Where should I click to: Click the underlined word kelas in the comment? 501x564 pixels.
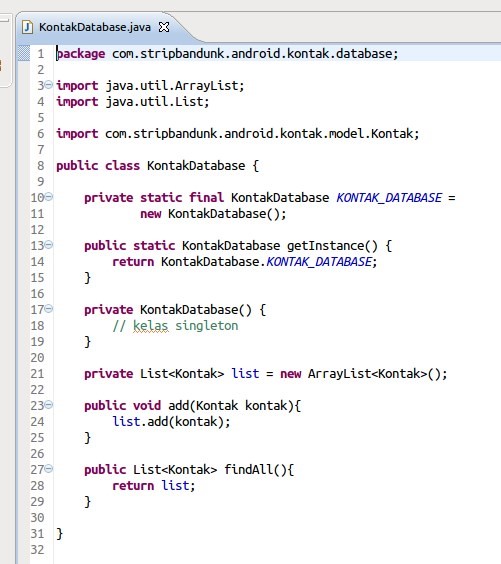[x=150, y=326]
